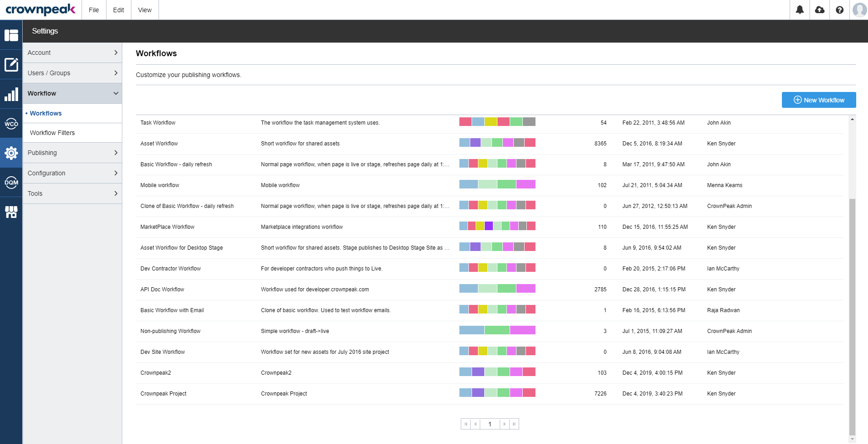Viewport: 868px width, 444px height.
Task: Open MarketPlace Workflow entry
Action: [167, 227]
